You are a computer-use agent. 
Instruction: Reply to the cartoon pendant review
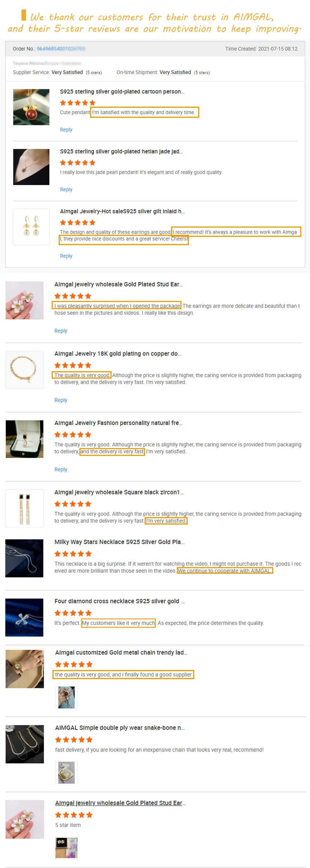(x=66, y=130)
